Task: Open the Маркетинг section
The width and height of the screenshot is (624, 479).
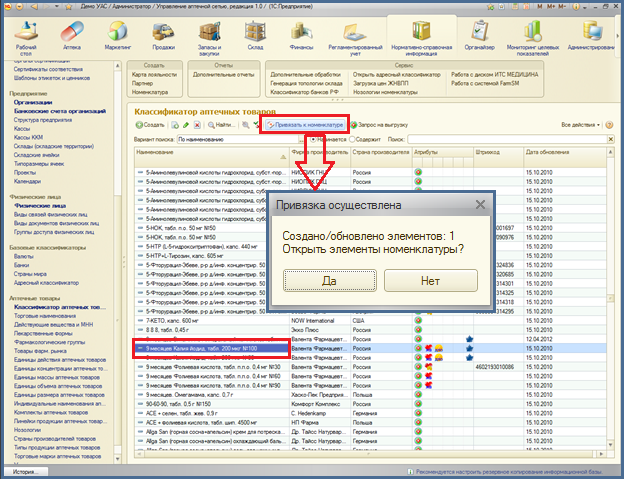Action: 118,36
